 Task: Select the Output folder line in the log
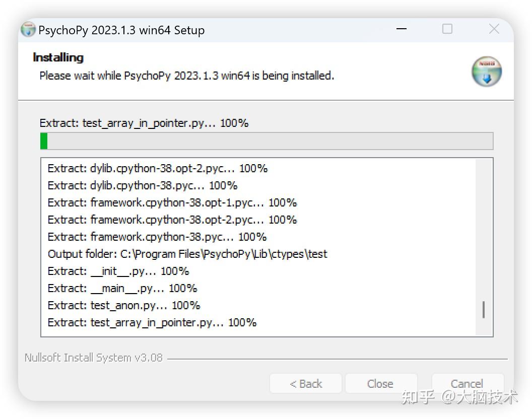[x=187, y=254]
